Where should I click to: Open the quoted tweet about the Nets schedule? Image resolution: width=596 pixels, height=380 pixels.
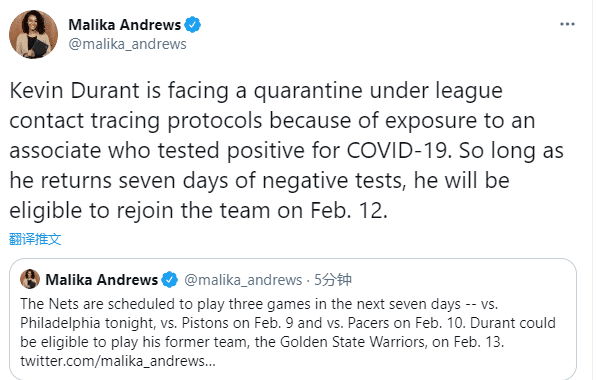[x=293, y=318]
